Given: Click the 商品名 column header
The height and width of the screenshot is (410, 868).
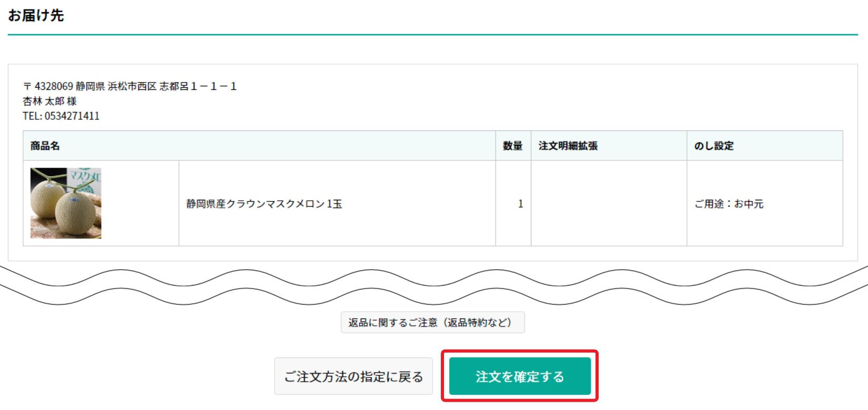Looking at the screenshot, I should pyautogui.click(x=259, y=146).
